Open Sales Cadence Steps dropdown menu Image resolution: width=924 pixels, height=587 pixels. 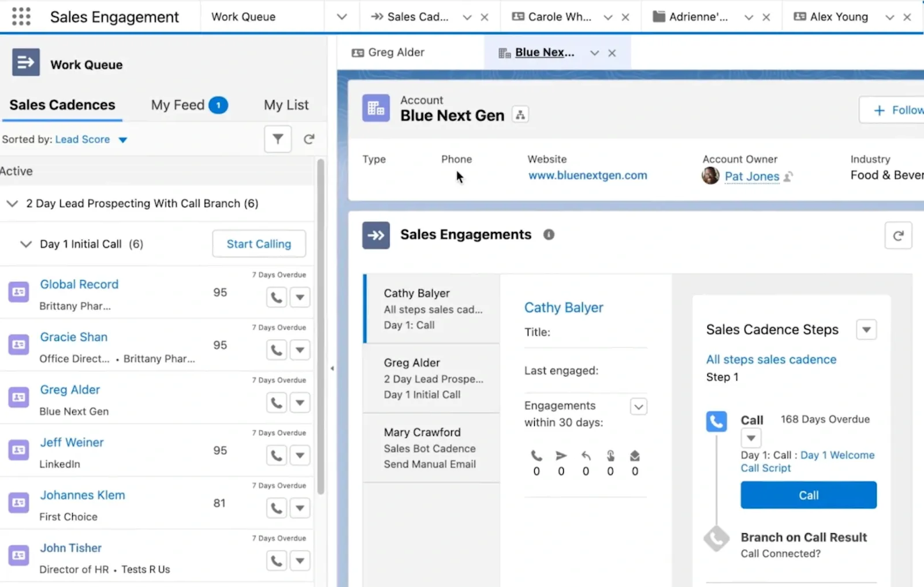866,330
